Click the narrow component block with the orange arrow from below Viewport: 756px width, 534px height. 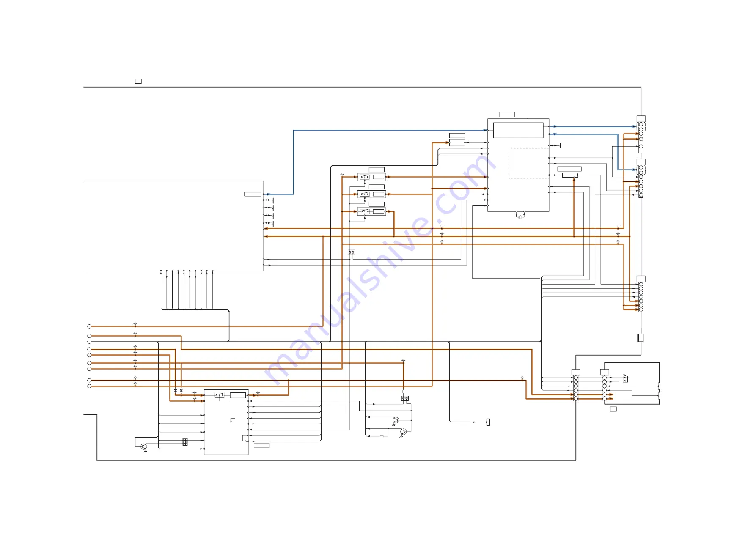(x=570, y=175)
